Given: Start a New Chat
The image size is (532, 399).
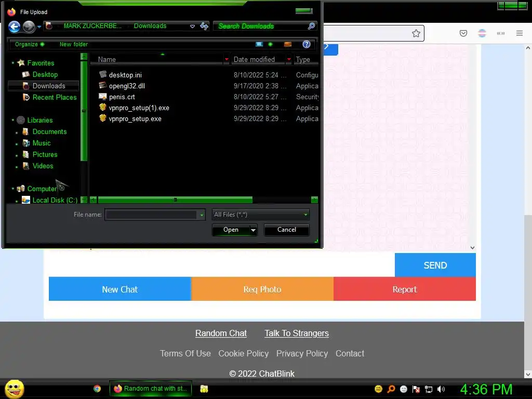Looking at the screenshot, I should (120, 289).
